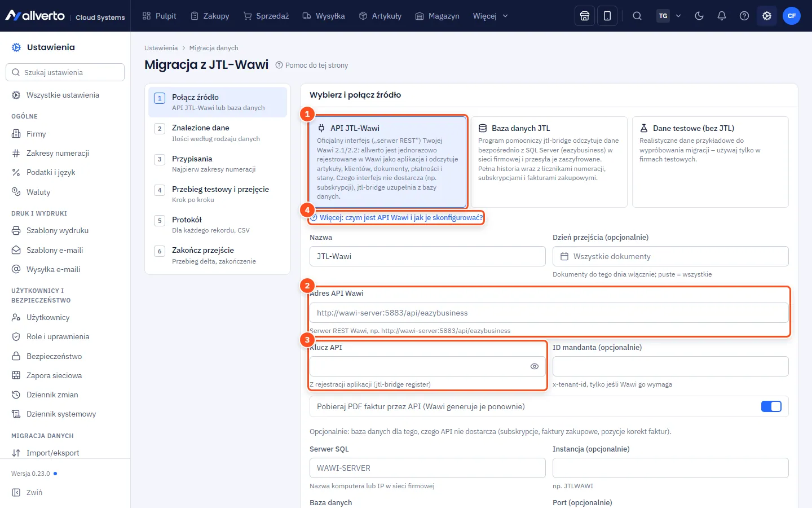Open link about Wawi API configuration

coord(397,217)
